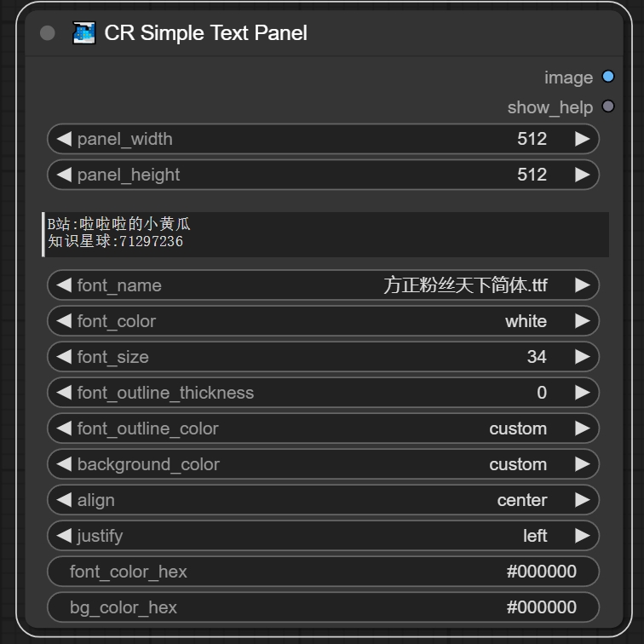
Task: Decrease panel_width with the left arrow
Action: click(x=64, y=139)
